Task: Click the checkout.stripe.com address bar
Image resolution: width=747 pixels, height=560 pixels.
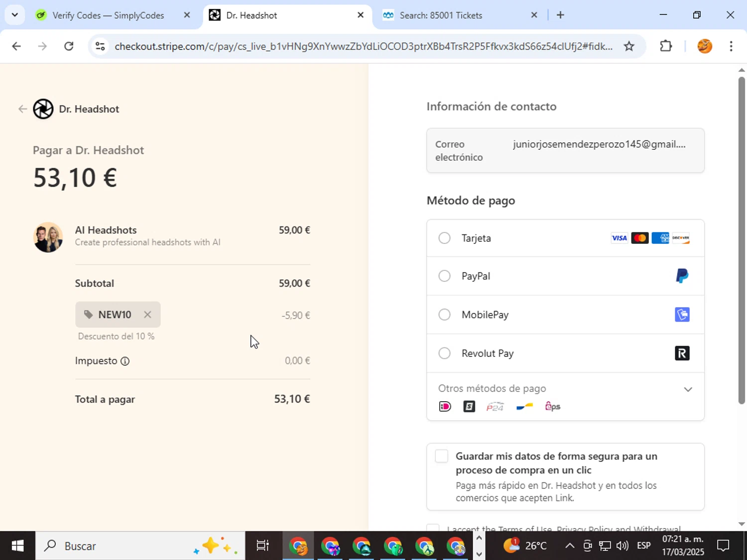Action: 364,46
